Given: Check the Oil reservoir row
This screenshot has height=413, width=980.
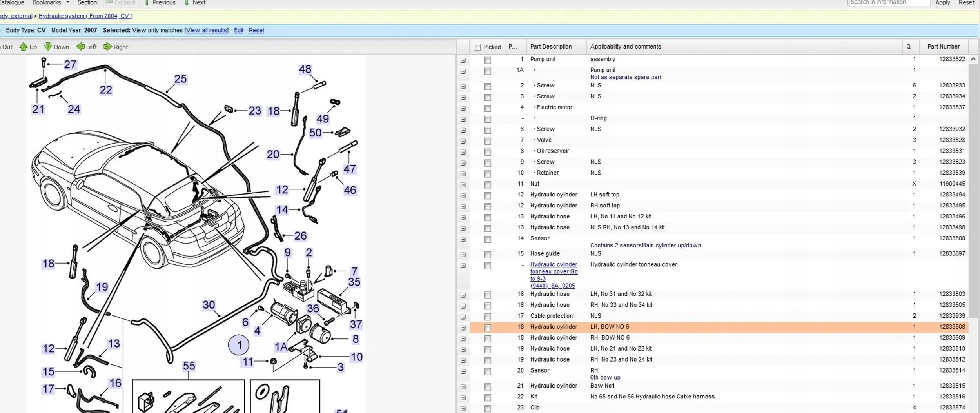Looking at the screenshot, I should (487, 152).
